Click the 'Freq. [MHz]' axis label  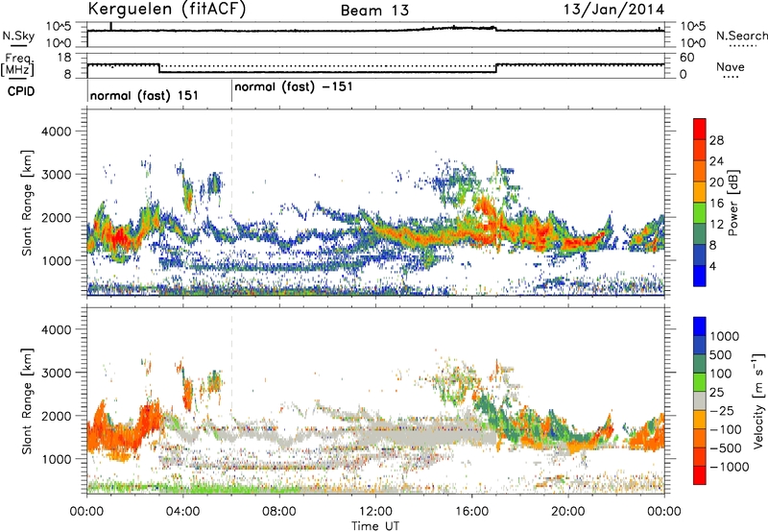coord(17,64)
